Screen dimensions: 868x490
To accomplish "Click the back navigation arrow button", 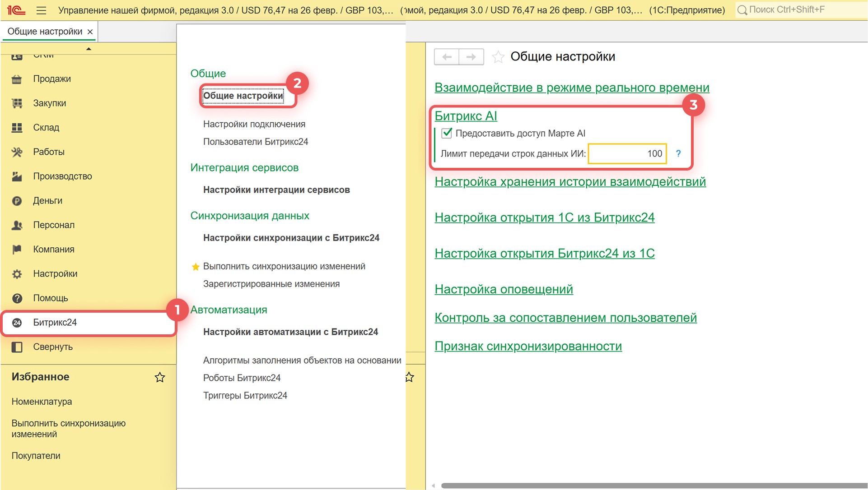I will (x=447, y=57).
